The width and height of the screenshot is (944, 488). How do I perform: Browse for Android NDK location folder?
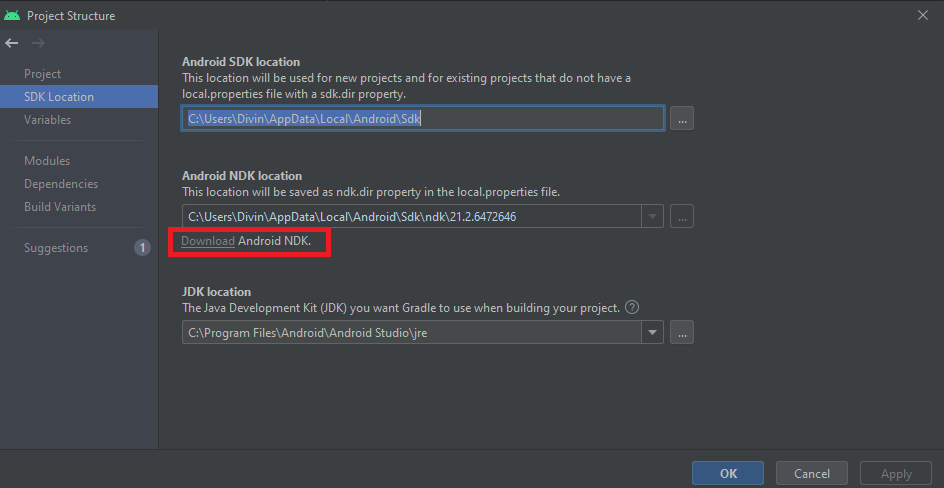[682, 217]
